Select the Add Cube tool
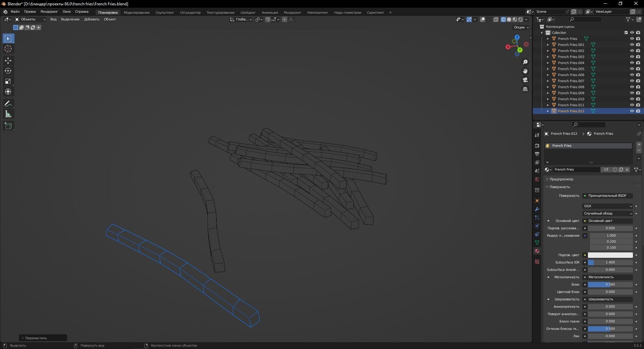 pyautogui.click(x=8, y=126)
